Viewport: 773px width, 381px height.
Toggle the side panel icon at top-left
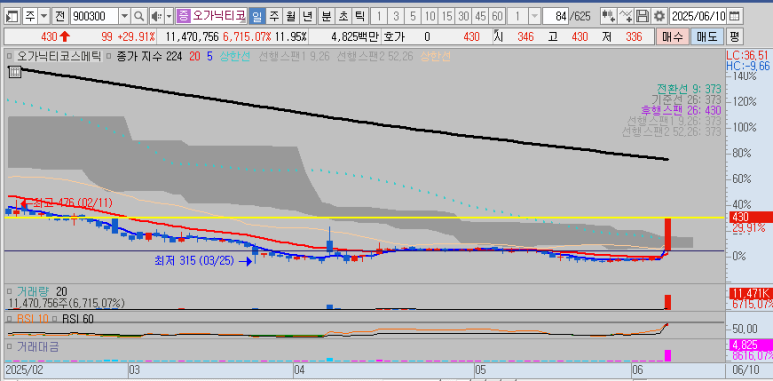coord(13,17)
